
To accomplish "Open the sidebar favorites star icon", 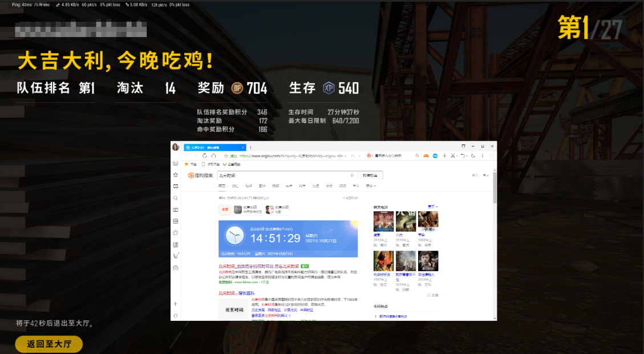I will pyautogui.click(x=175, y=175).
